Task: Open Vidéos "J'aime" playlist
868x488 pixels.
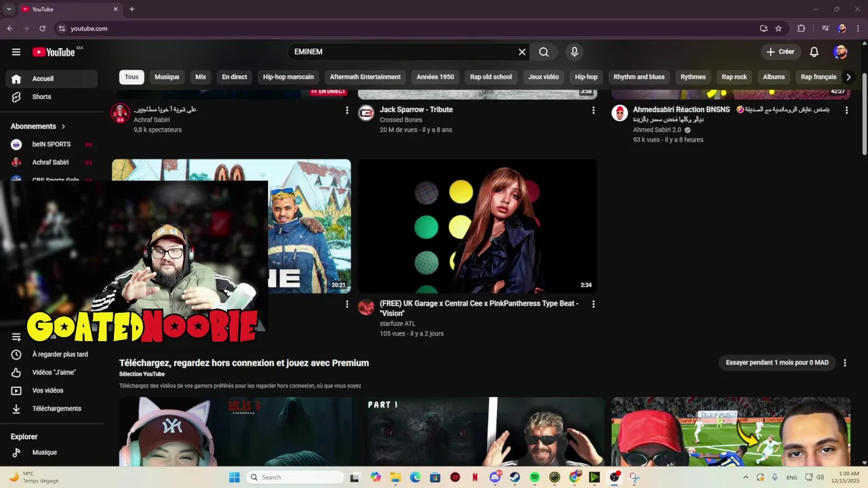Action: tap(52, 372)
